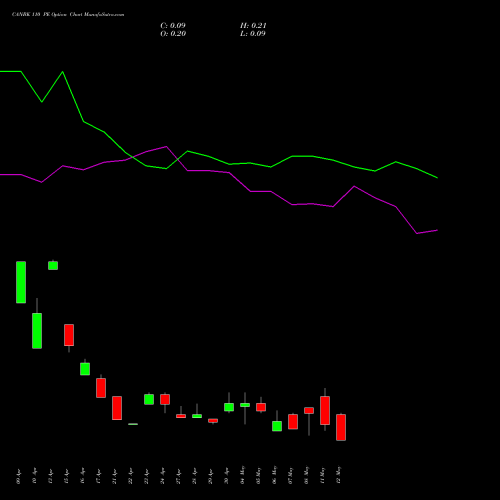Click the red candlestick above 15 Apr
The image size is (500, 500).
[69, 335]
